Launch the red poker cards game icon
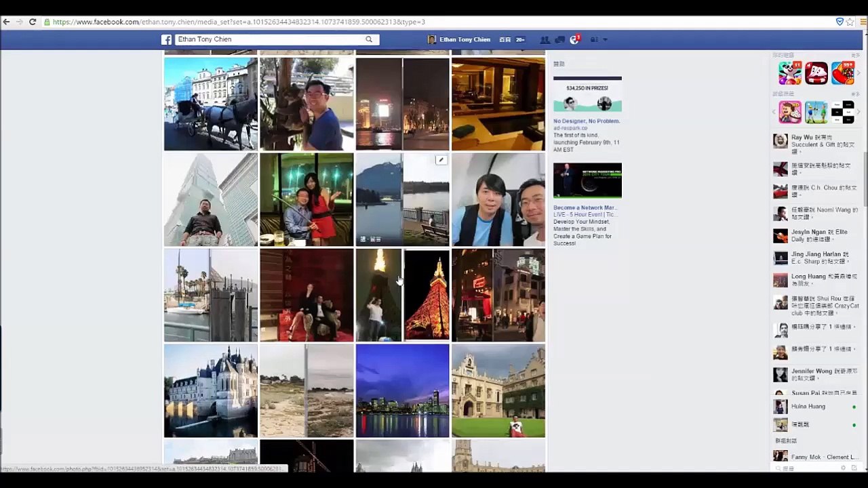This screenshot has width=868, height=488. [x=816, y=73]
